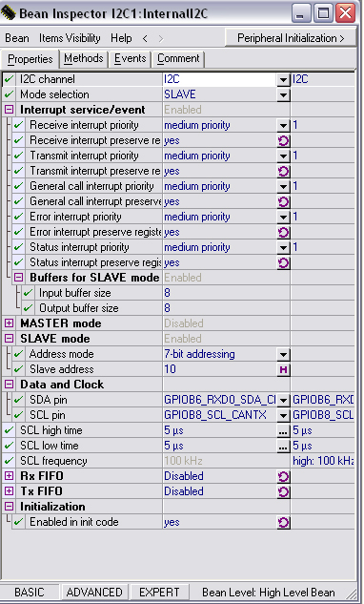The width and height of the screenshot is (364, 604).
Task: Expand the Rx FIFO group
Action: pyautogui.click(x=10, y=476)
